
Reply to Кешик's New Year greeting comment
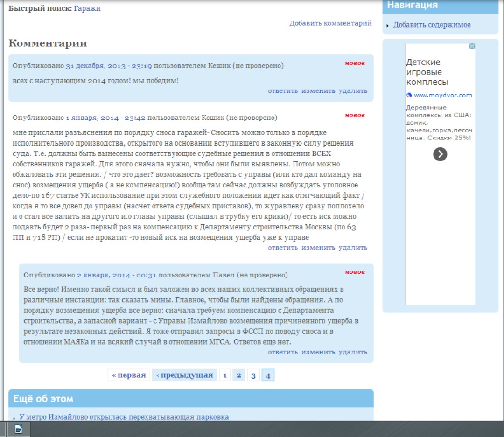point(282,91)
